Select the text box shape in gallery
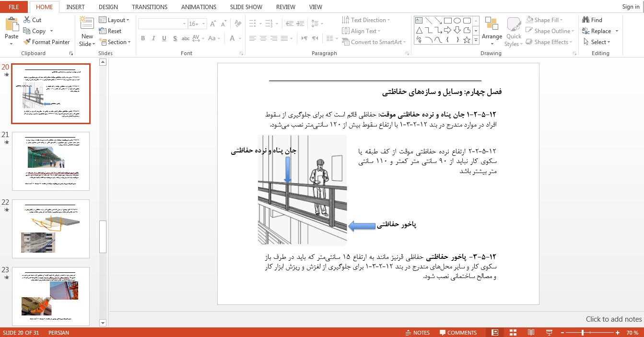Screen dimensions: 644x337 point(419,20)
